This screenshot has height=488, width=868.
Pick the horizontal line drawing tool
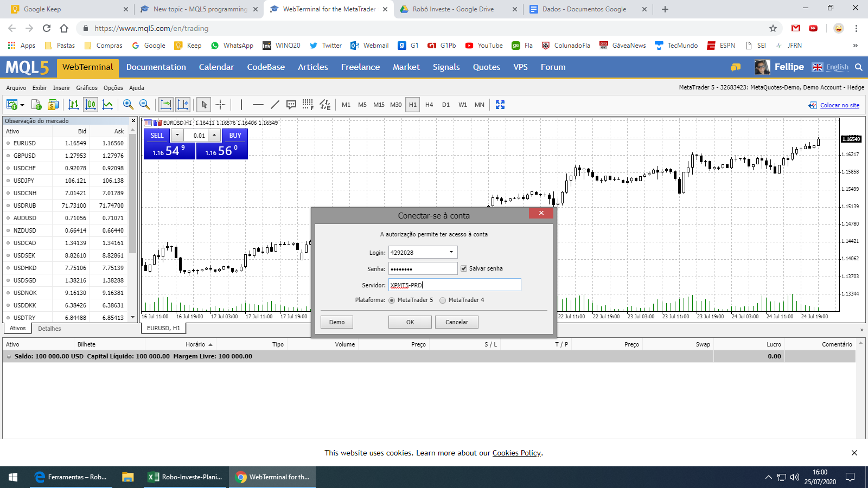point(258,105)
